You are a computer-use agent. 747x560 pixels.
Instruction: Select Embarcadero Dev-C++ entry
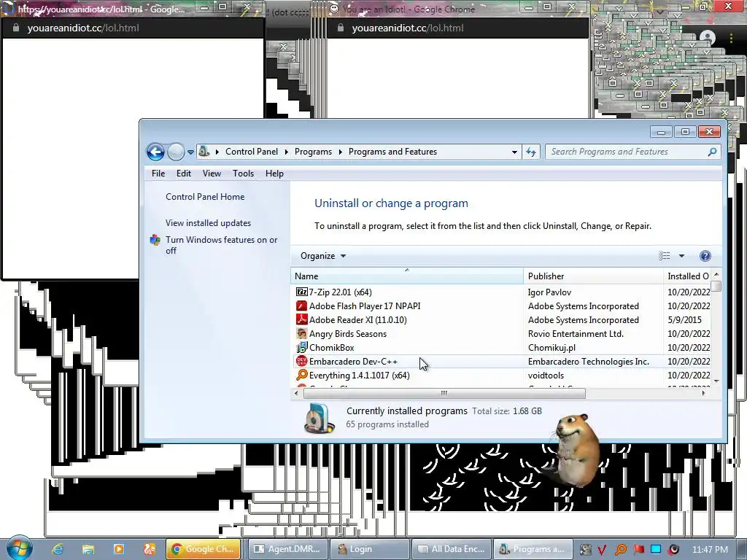[353, 362]
